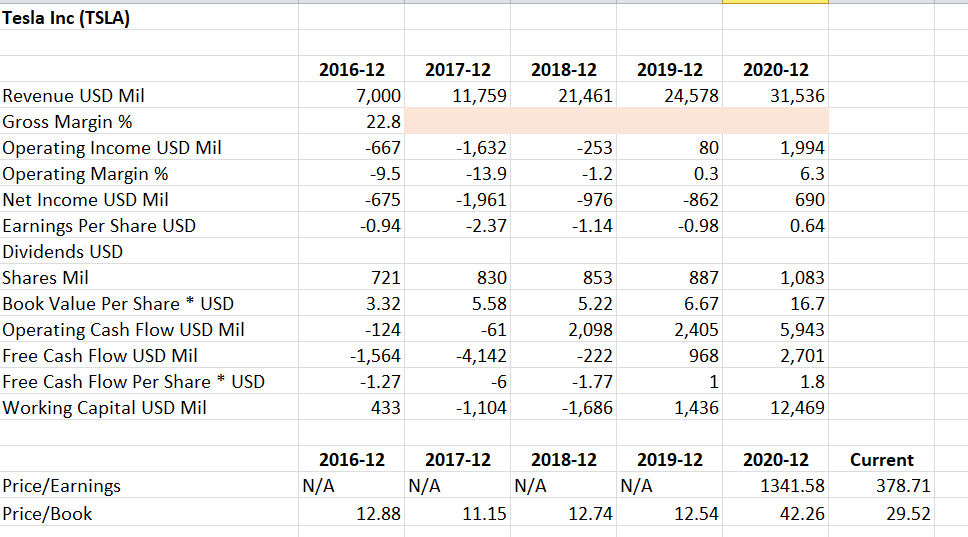This screenshot has width=968, height=537.
Task: Select the Operating Income USD Mil label
Action: pos(112,148)
